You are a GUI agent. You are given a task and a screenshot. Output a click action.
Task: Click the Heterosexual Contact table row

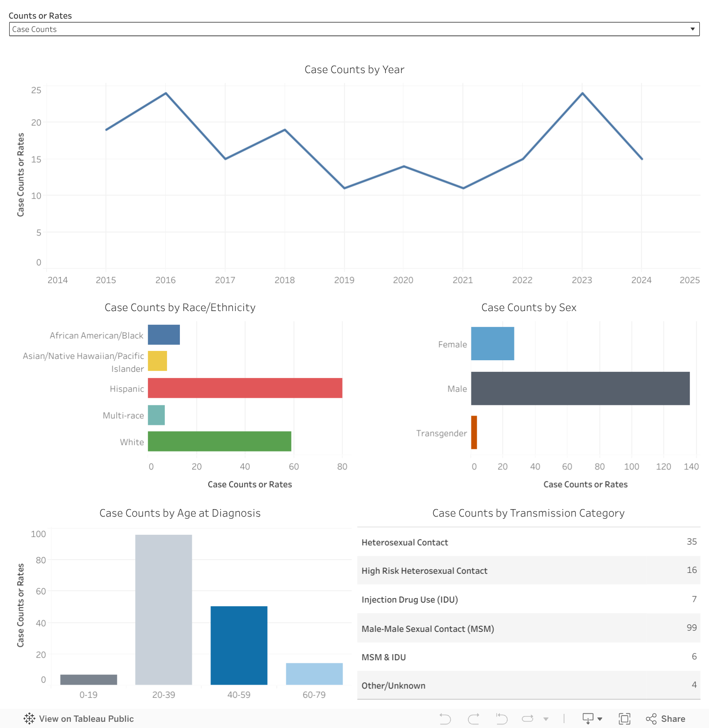point(527,542)
